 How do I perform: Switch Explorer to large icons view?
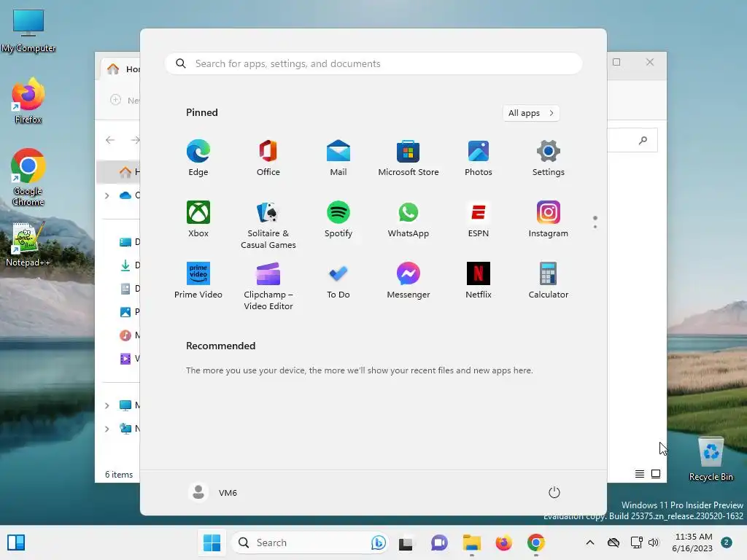[x=656, y=474]
